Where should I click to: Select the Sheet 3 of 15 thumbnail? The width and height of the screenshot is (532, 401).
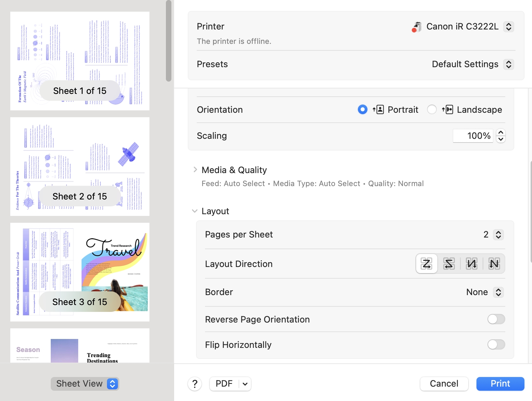pos(80,272)
